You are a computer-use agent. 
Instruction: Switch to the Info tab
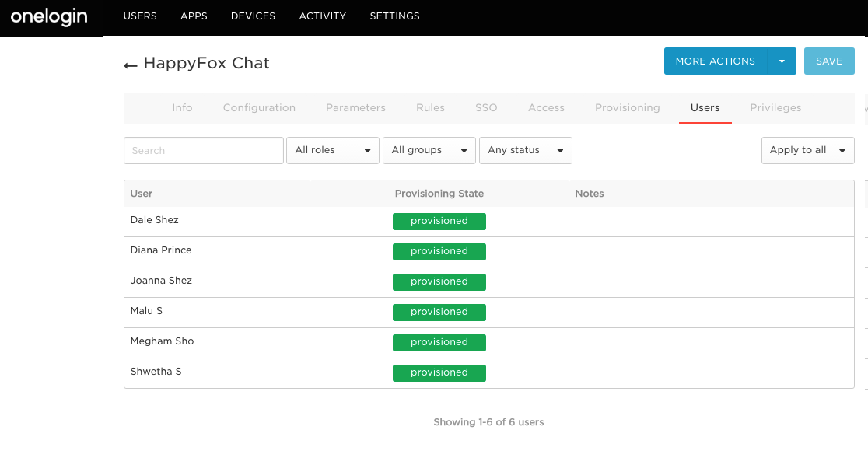182,108
